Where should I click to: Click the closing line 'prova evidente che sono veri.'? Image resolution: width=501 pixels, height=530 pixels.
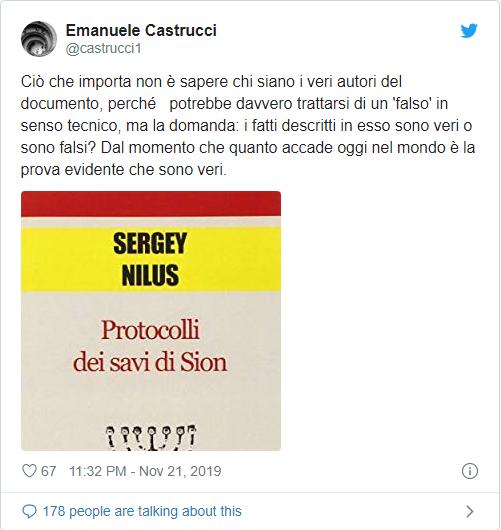(124, 170)
